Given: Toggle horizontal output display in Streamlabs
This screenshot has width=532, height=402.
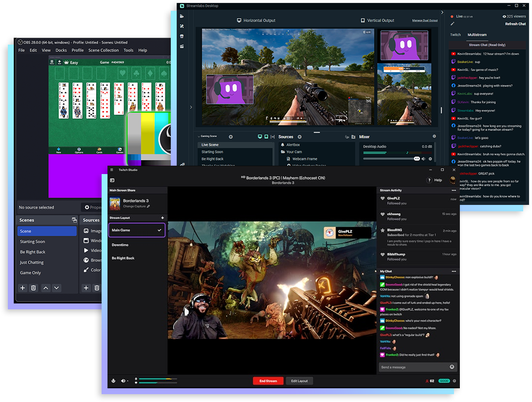Looking at the screenshot, I should pos(260,137).
